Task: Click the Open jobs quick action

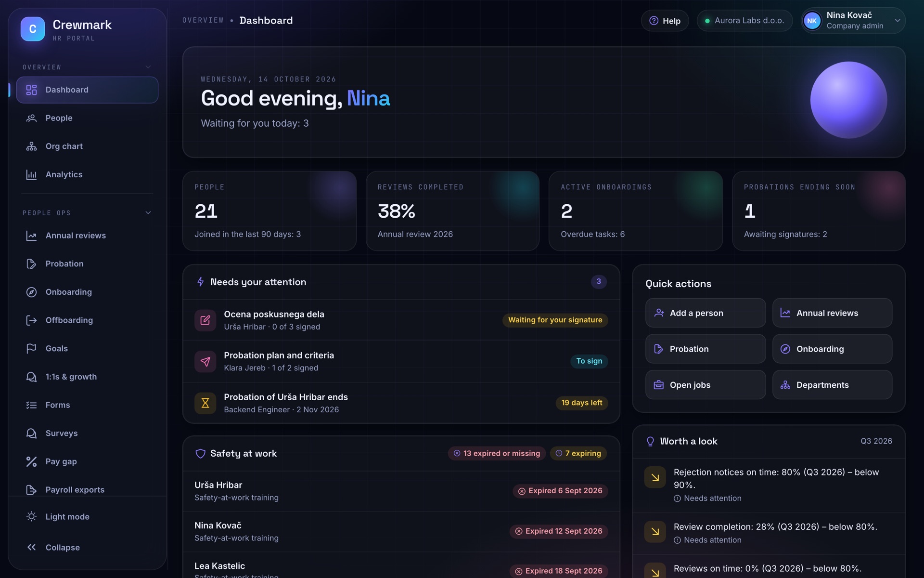Action: pyautogui.click(x=706, y=385)
